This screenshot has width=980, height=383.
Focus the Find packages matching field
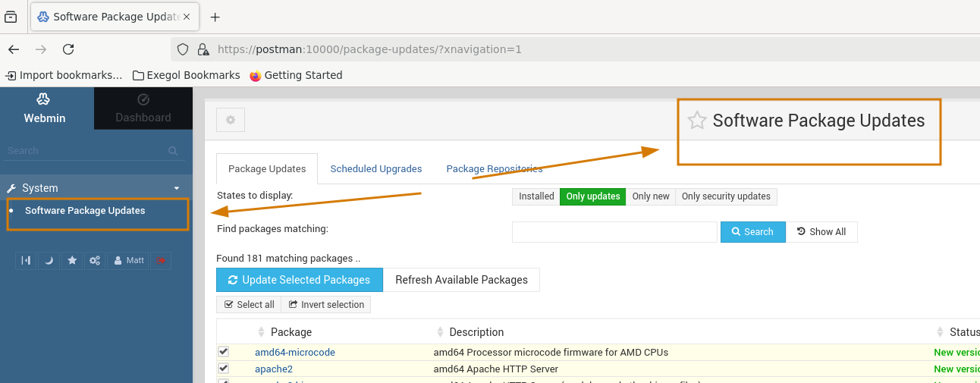614,232
